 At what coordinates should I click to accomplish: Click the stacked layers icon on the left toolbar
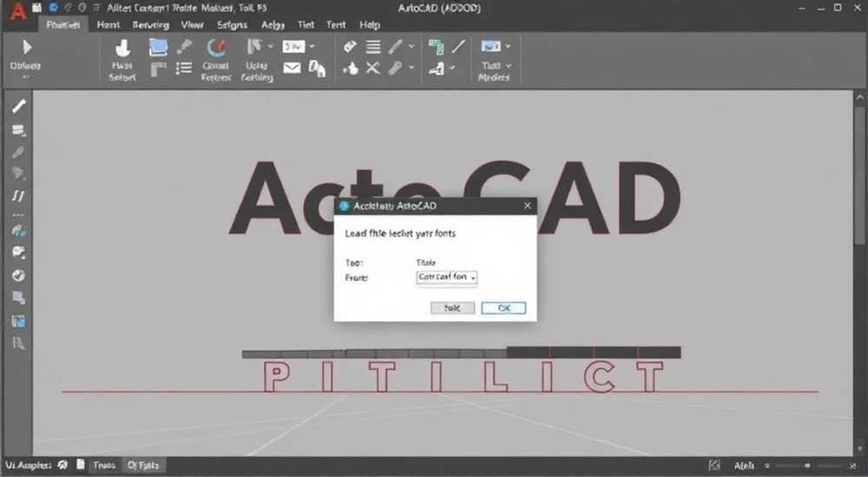coord(19,130)
